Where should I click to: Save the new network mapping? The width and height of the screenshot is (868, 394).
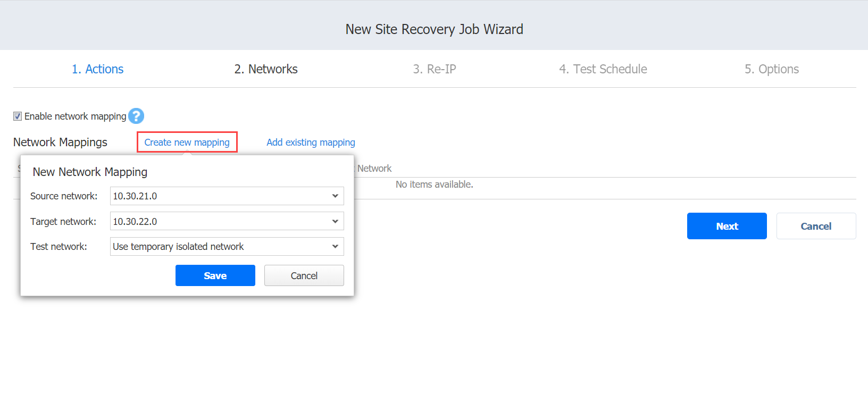tap(215, 275)
